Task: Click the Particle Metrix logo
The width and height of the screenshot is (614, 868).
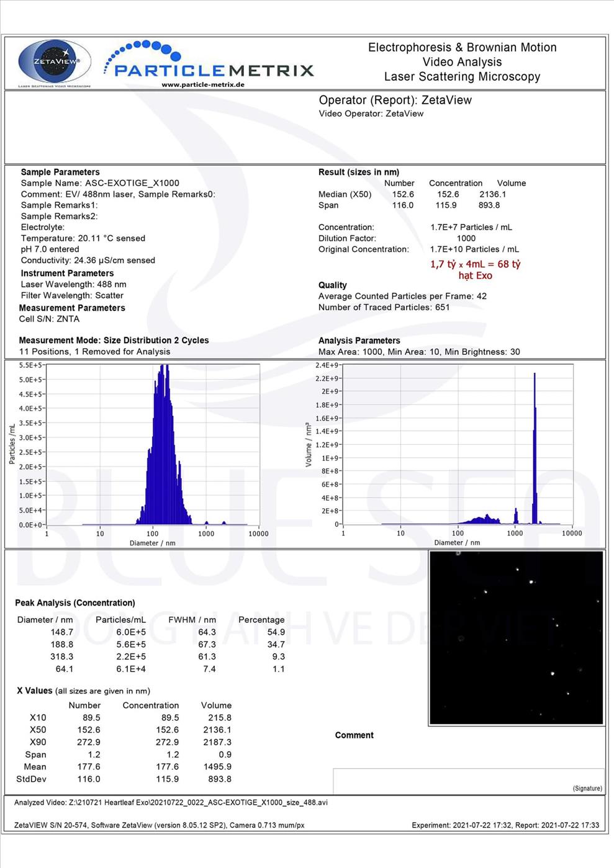Action: click(x=211, y=64)
